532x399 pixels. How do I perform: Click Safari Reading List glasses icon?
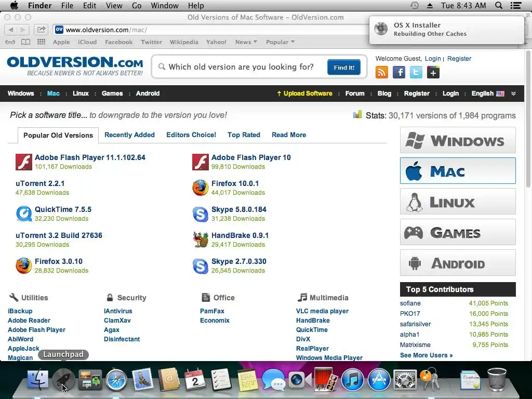pyautogui.click(x=10, y=42)
